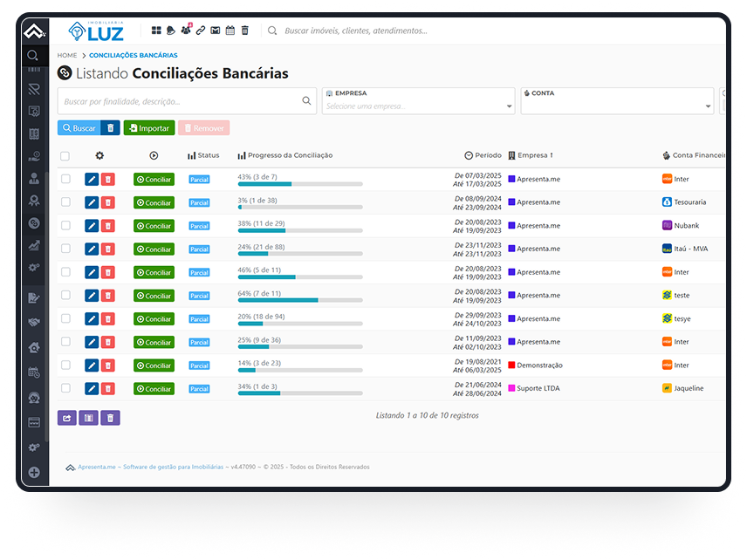The height and width of the screenshot is (560, 747).
Task: Go to HOME breadcrumb
Action: 67,55
